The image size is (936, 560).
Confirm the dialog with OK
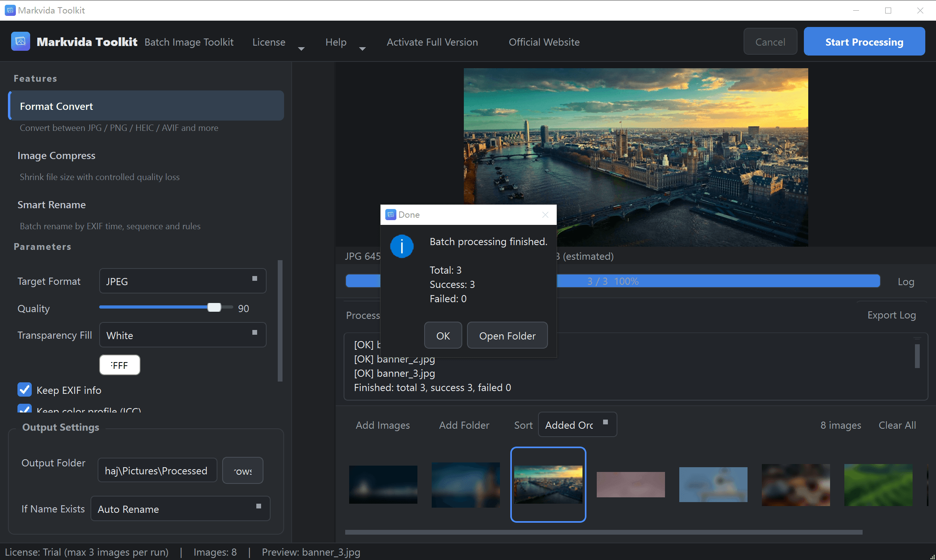point(443,335)
